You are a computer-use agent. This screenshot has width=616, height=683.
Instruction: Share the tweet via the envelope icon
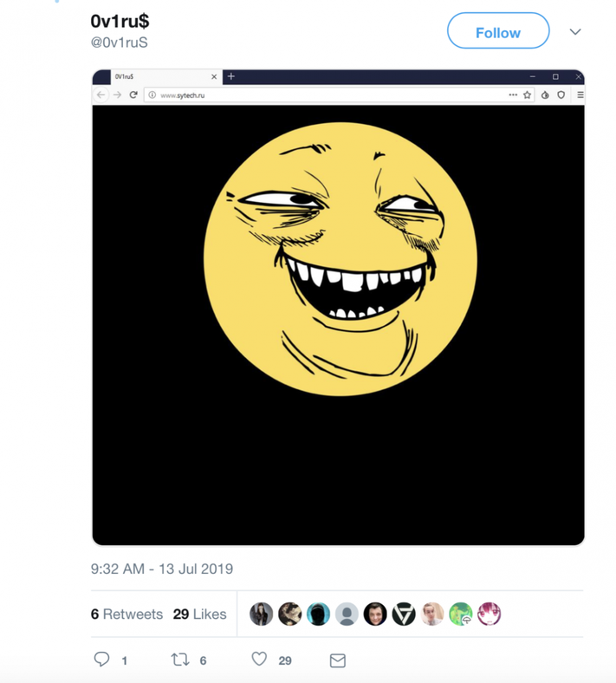tap(338, 660)
